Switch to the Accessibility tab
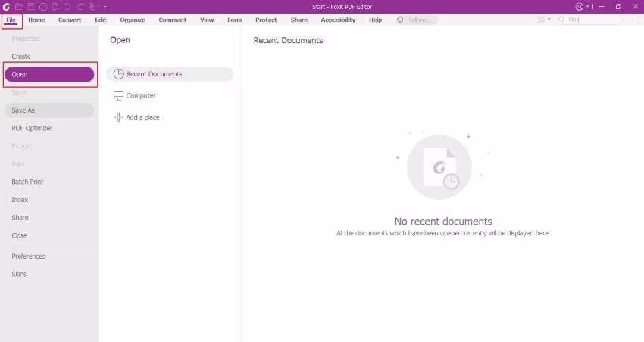The image size is (644, 342). (x=338, y=20)
